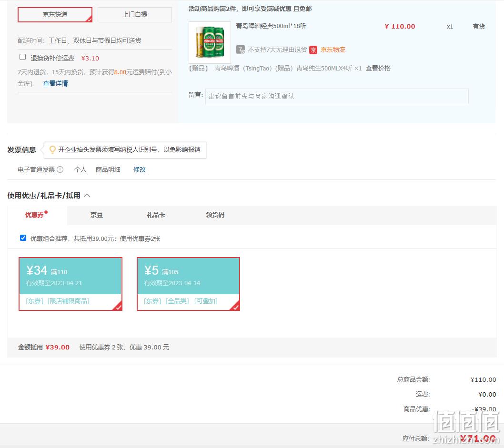Open 青岛啤酒经典500ml*18听 product title
504x448 pixels.
pyautogui.click(x=271, y=26)
